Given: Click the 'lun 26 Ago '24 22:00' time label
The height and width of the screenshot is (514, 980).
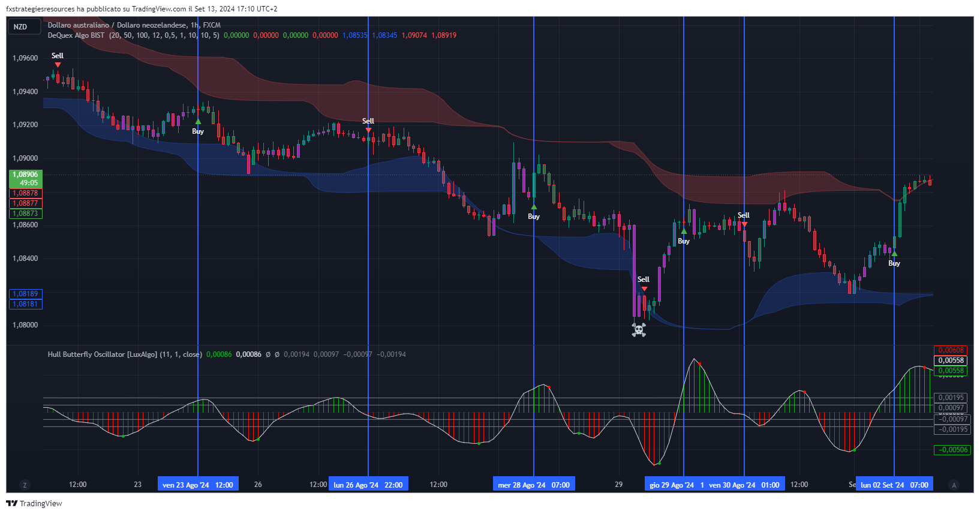Looking at the screenshot, I should pyautogui.click(x=368, y=485).
